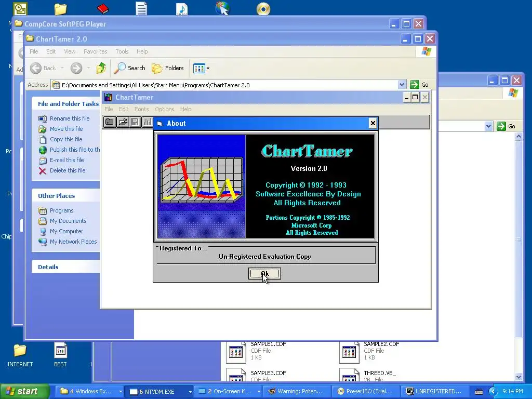Click the gold disc desktop icon
Image resolution: width=532 pixels, height=399 pixels.
(263, 9)
